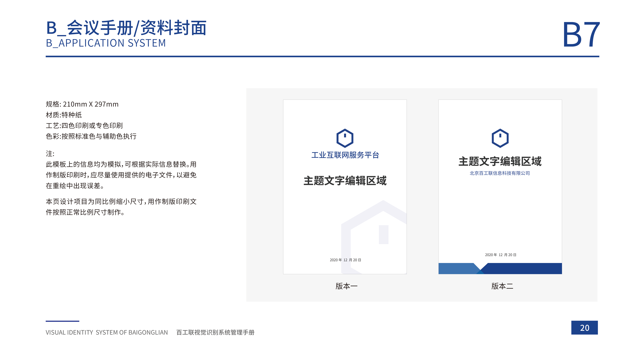Click 主题文字编辑区域 on 版本二 cover
Image resolution: width=644 pixels, height=362 pixels.
coord(500,161)
